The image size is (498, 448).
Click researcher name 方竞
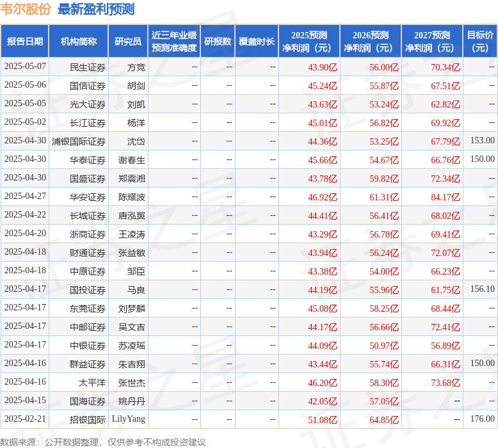[136, 67]
